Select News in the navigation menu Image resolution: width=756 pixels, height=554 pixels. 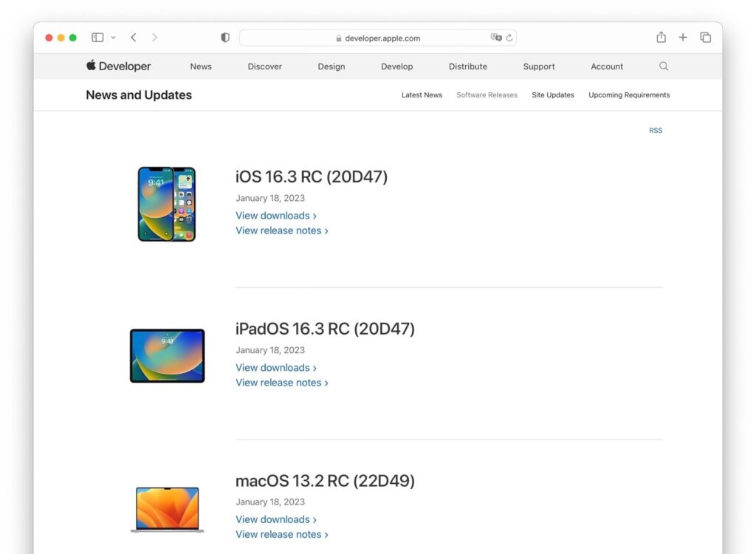tap(200, 66)
